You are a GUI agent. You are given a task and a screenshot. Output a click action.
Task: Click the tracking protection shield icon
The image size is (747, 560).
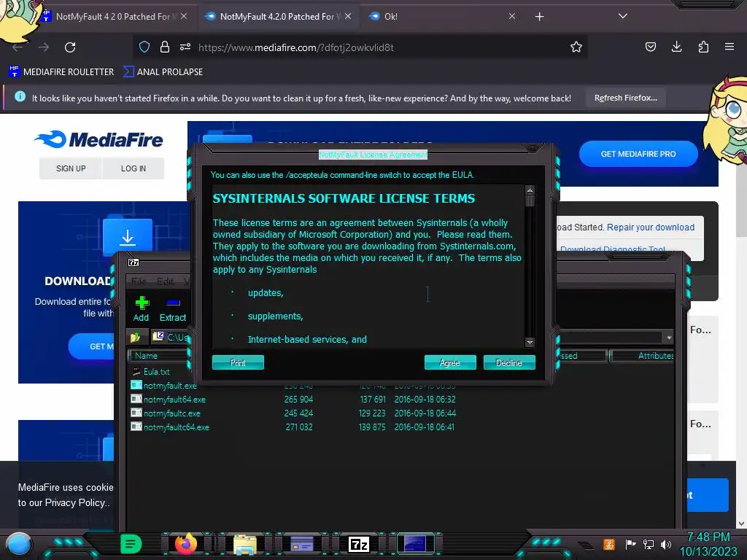click(x=144, y=47)
